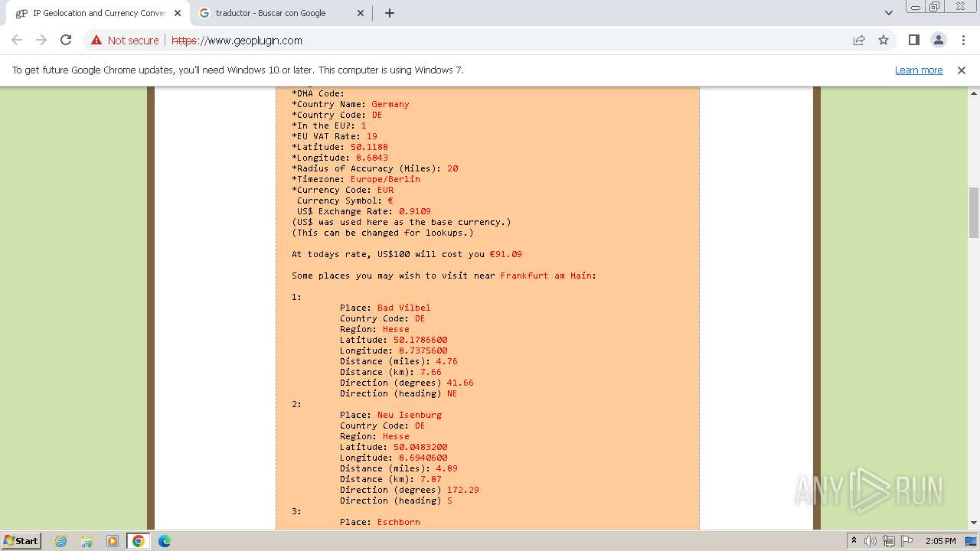This screenshot has height=551, width=980.
Task: Open the Action Center flag icon
Action: click(907, 541)
